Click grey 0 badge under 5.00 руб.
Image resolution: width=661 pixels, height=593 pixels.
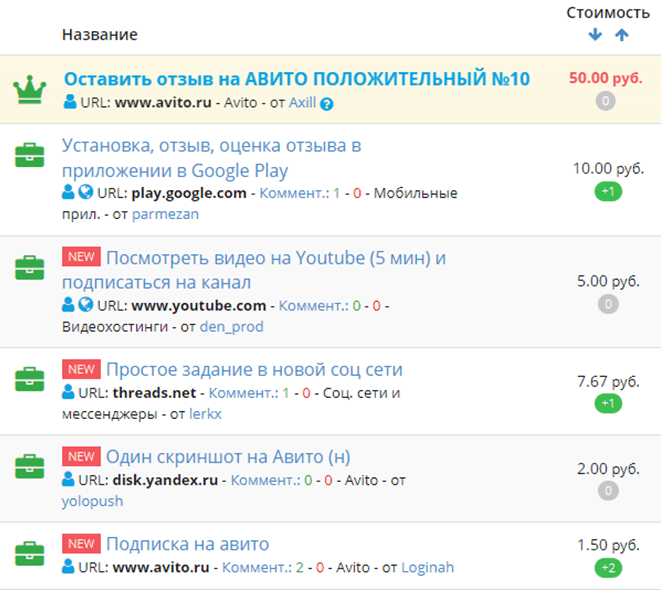pos(608,304)
